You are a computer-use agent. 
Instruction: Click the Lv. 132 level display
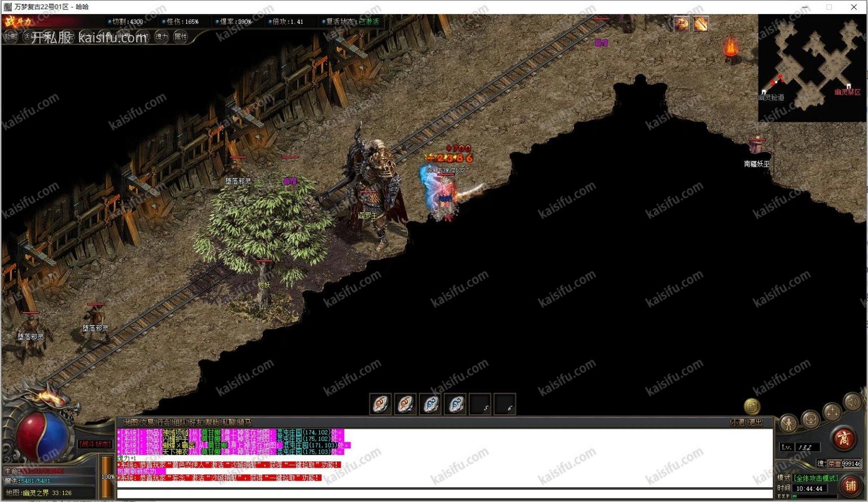click(799, 447)
